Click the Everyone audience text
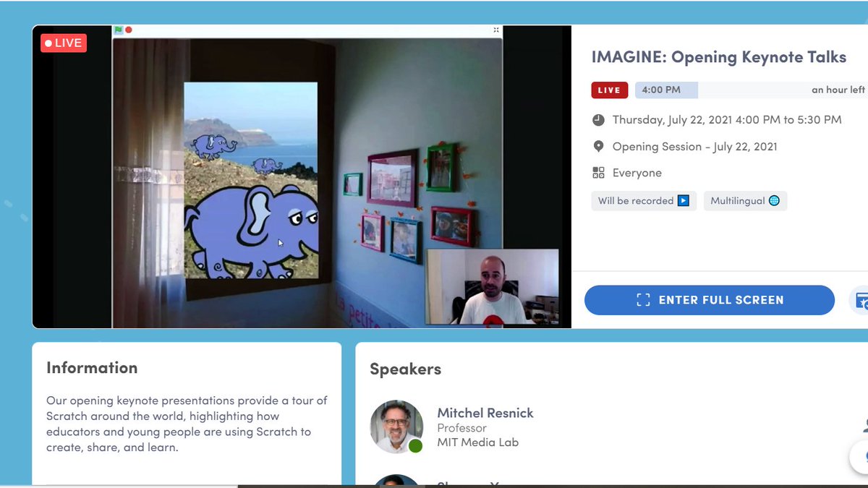Screen dimensions: 868x488 coord(637,173)
